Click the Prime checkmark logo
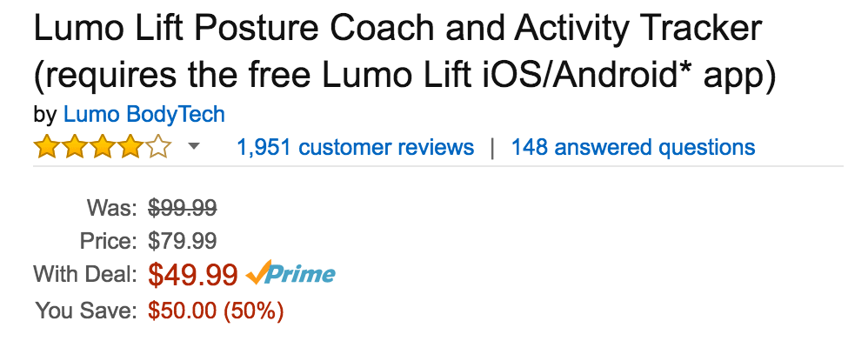This screenshot has height=341, width=868. pyautogui.click(x=258, y=272)
